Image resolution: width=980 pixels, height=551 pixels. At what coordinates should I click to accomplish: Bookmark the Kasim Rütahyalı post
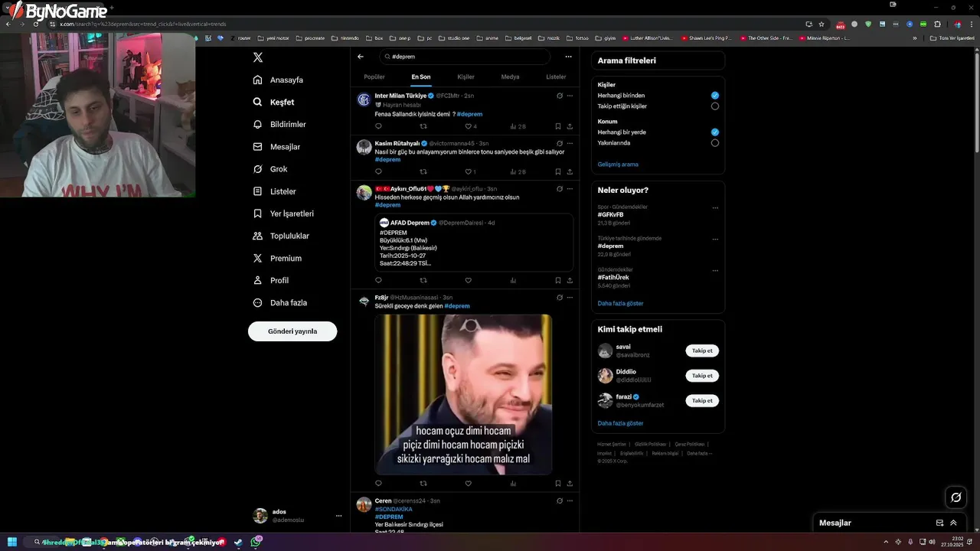point(557,172)
